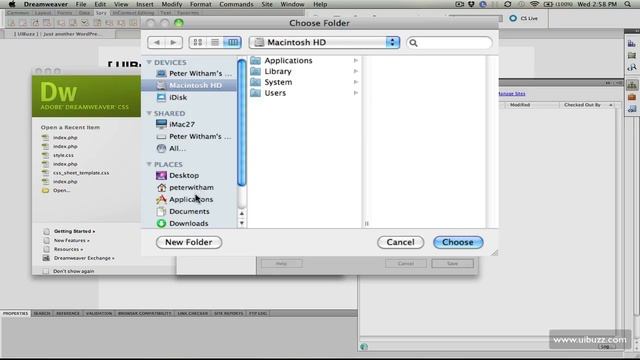Switch to list view in Choose Folder
Screen dimensions: 640x360
(215, 42)
